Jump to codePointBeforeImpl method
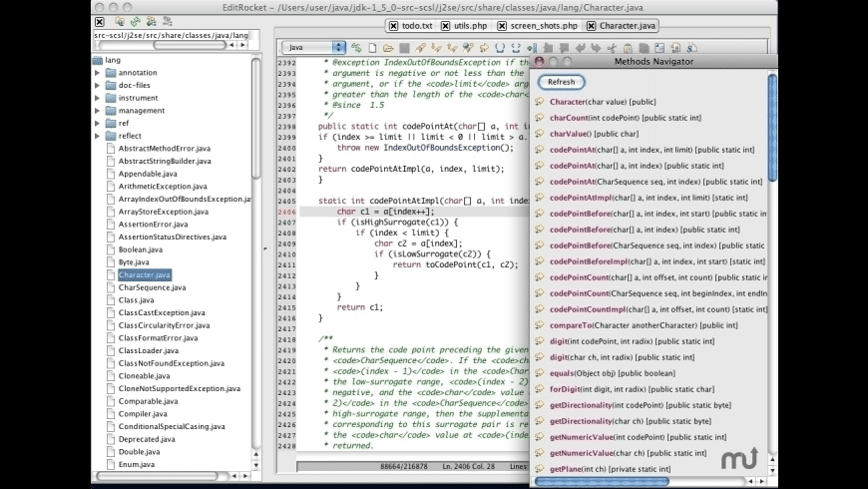 [x=657, y=261]
